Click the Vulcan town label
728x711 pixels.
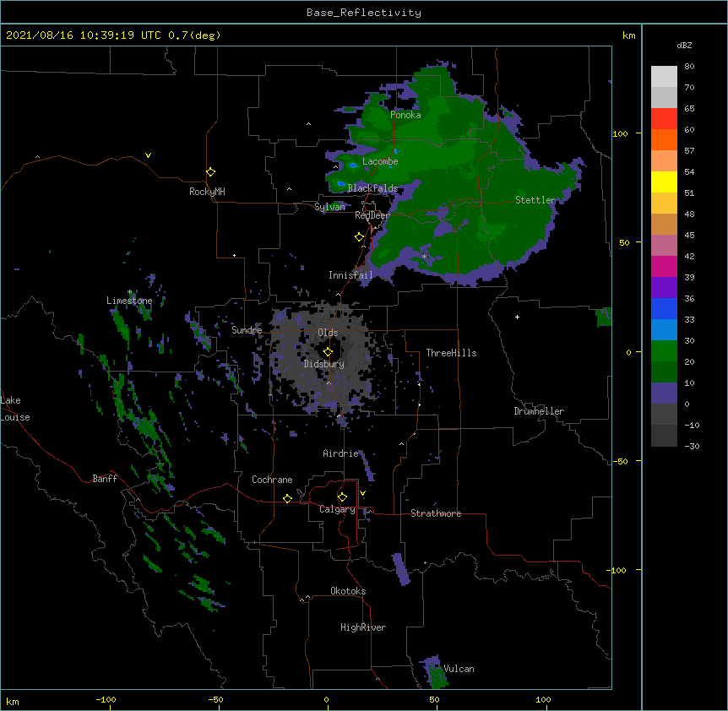(x=459, y=669)
